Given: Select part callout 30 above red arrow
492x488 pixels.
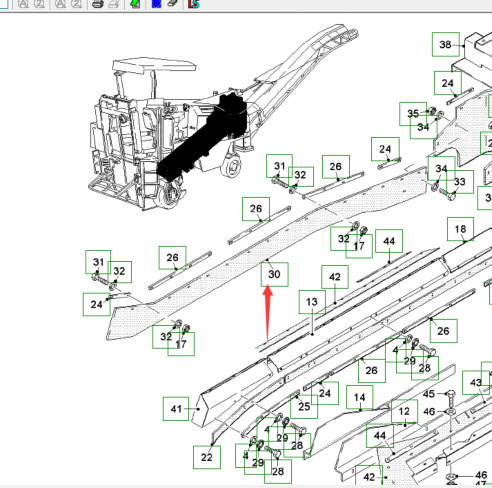Looking at the screenshot, I should point(275,274).
